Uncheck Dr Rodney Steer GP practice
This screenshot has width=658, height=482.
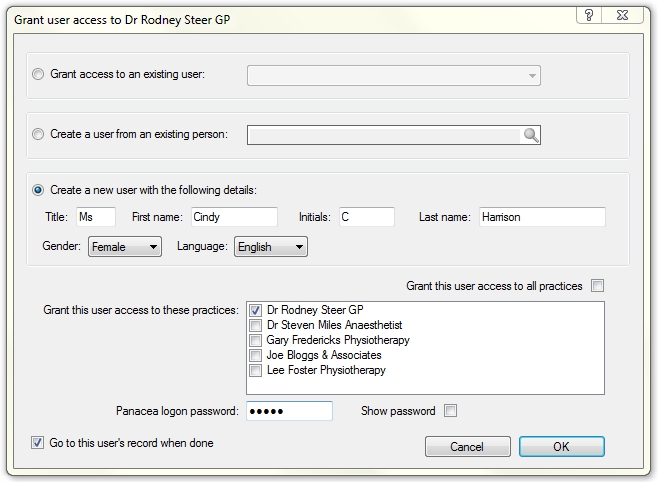point(256,311)
